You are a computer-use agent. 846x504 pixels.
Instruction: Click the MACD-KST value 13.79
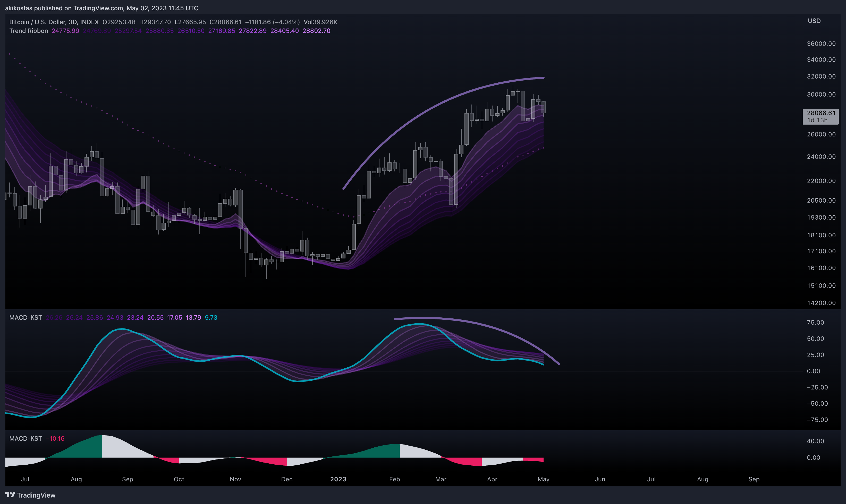[x=193, y=318]
